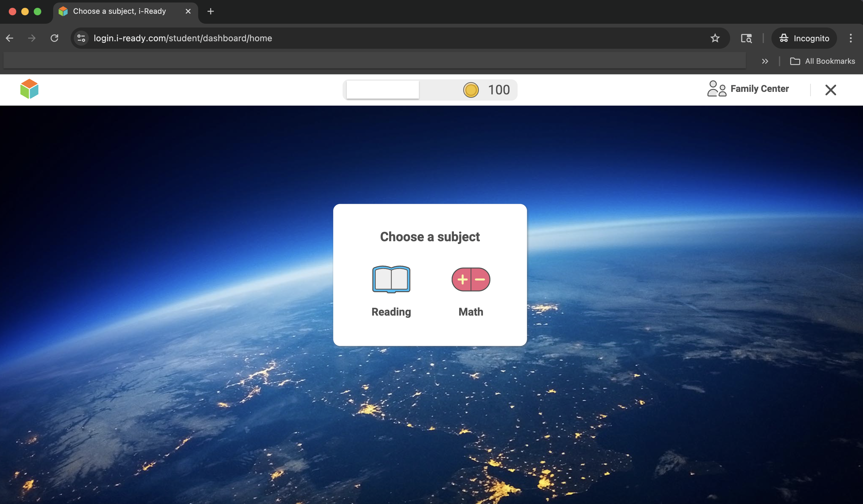Viewport: 863px width, 504px height.
Task: Click the Incognito indicator button
Action: point(804,38)
